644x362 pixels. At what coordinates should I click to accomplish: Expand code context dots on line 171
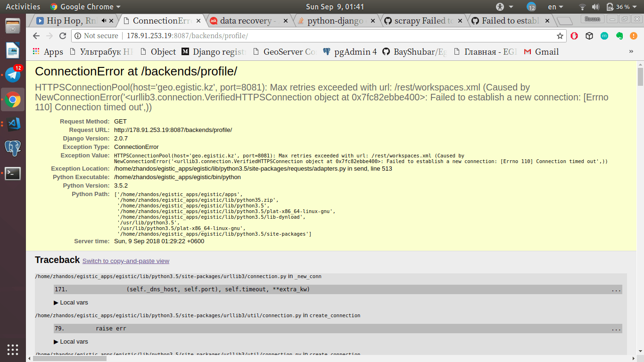(x=616, y=289)
